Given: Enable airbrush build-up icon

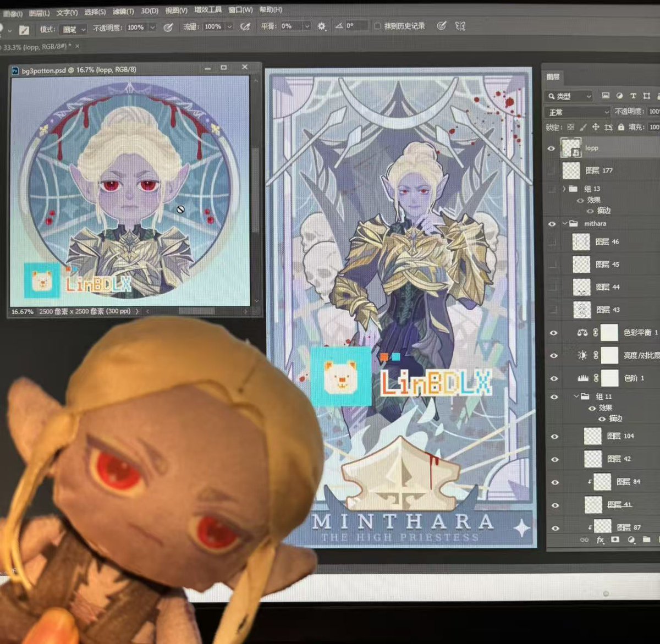Looking at the screenshot, I should click(x=245, y=26).
